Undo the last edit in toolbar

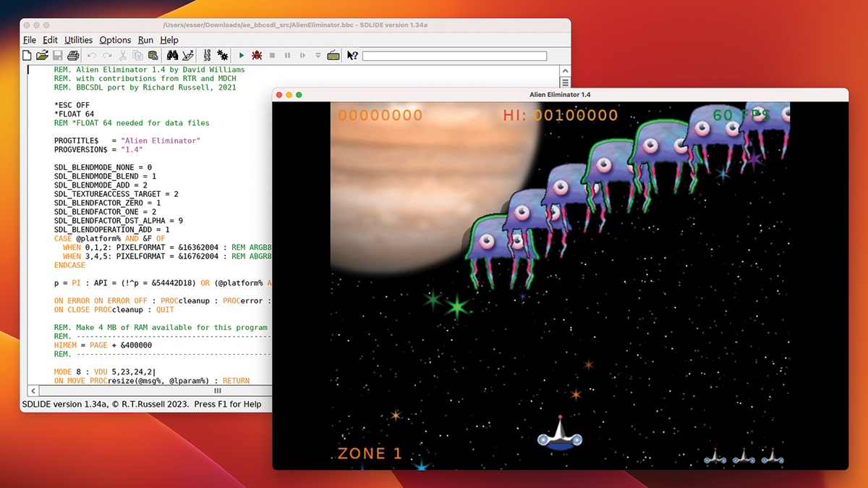92,55
